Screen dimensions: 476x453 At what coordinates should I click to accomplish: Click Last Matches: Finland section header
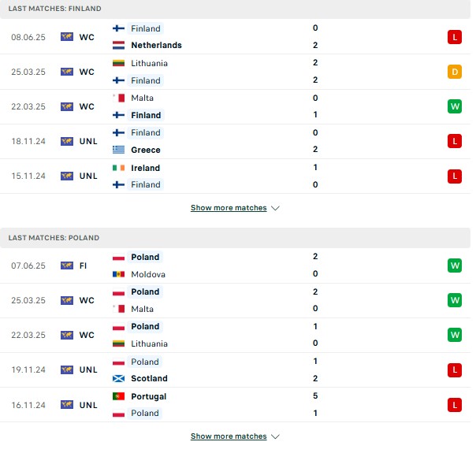point(236,9)
